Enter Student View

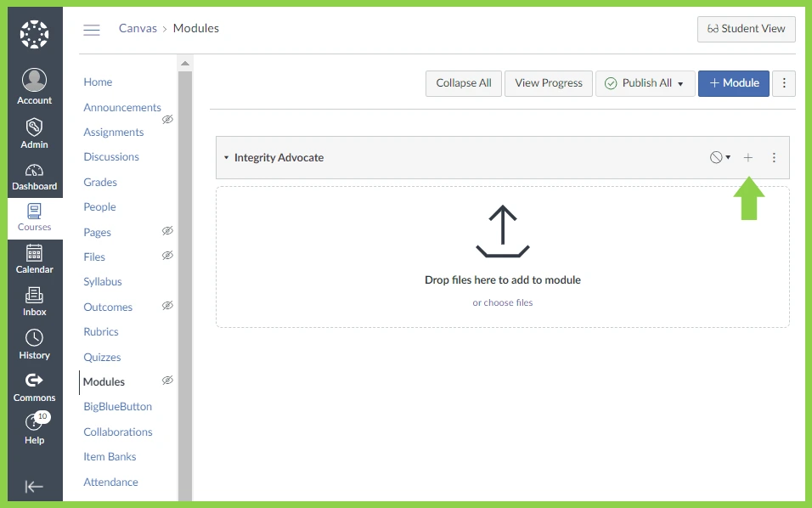pos(746,29)
